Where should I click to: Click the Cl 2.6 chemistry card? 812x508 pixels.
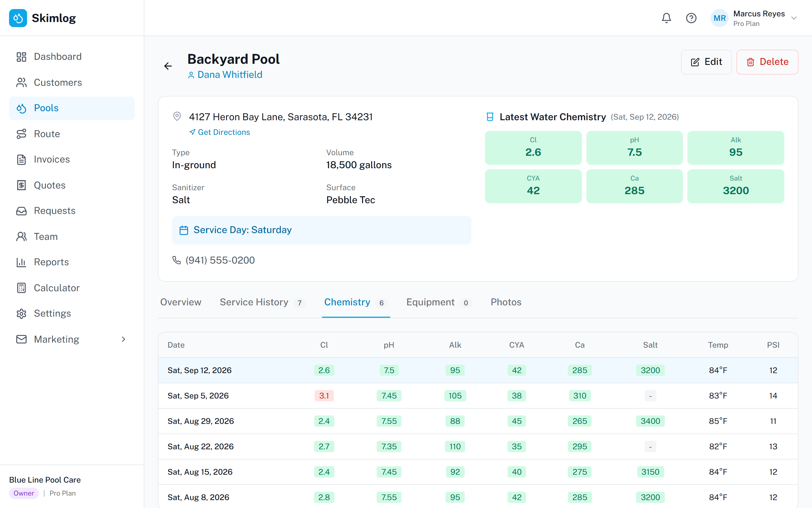pos(533,148)
